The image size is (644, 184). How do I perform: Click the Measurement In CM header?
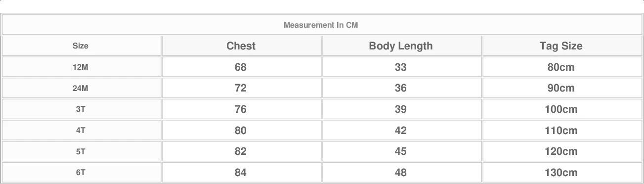pyautogui.click(x=321, y=25)
